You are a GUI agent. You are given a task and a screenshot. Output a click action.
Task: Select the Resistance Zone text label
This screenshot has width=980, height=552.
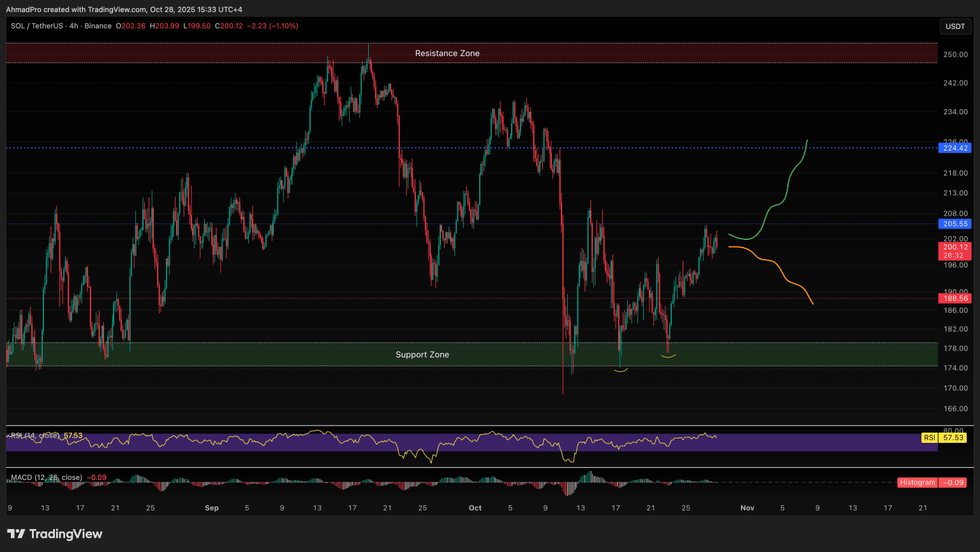coord(447,54)
